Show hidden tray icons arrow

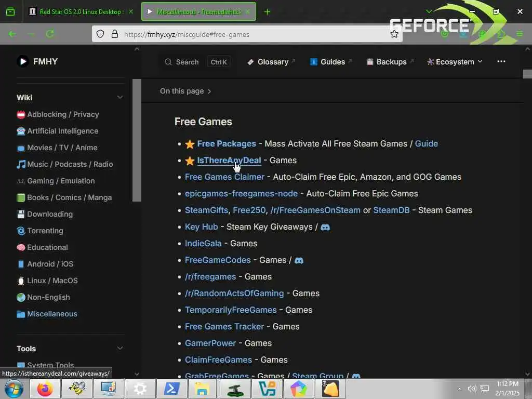coord(459,389)
